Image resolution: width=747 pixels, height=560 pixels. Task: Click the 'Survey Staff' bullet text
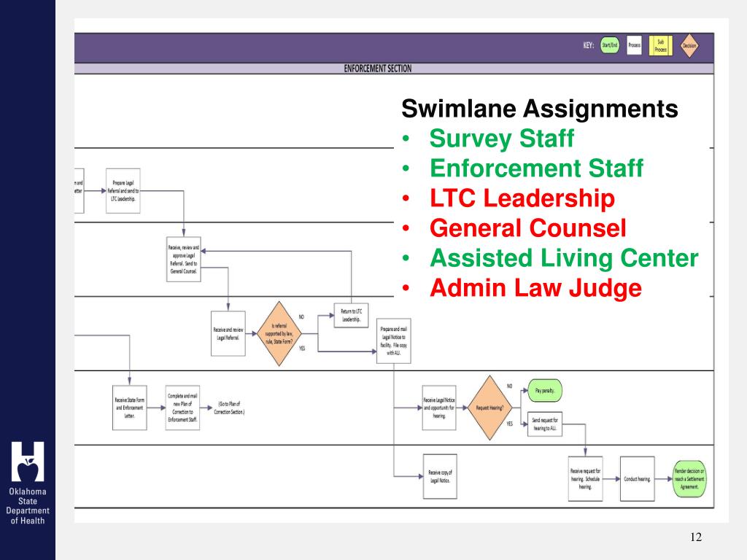pyautogui.click(x=502, y=139)
